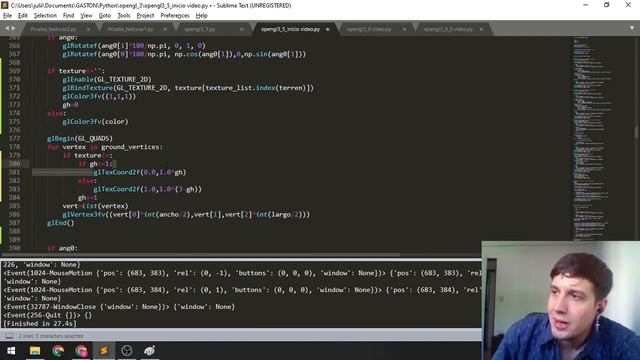Close the Prueba_texturas2.py tab
Viewport: 640px width, 360px height.
[88, 29]
